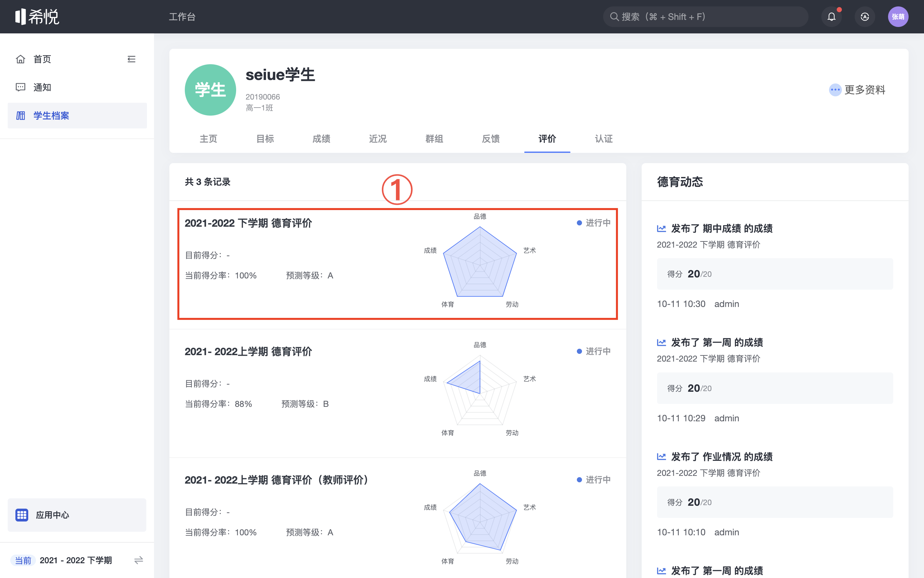
Task: Open 发布了 第一周 的成绩 entry dated 10-11 10:29
Action: point(717,342)
